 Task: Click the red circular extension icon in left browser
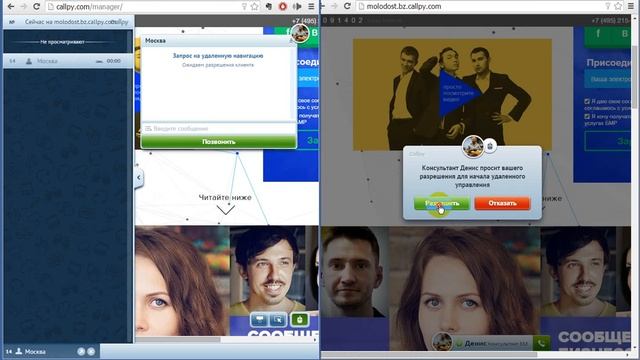pos(282,7)
